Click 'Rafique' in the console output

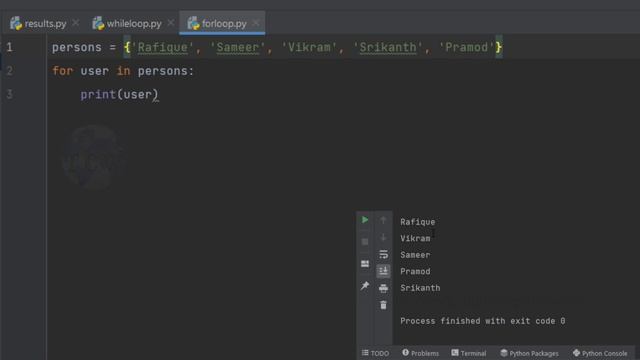tap(418, 222)
